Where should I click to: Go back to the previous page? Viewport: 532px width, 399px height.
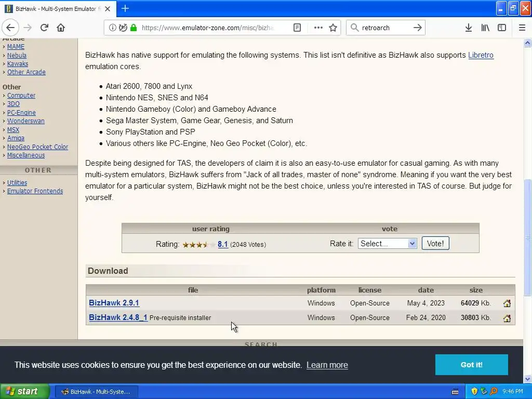[x=10, y=28]
